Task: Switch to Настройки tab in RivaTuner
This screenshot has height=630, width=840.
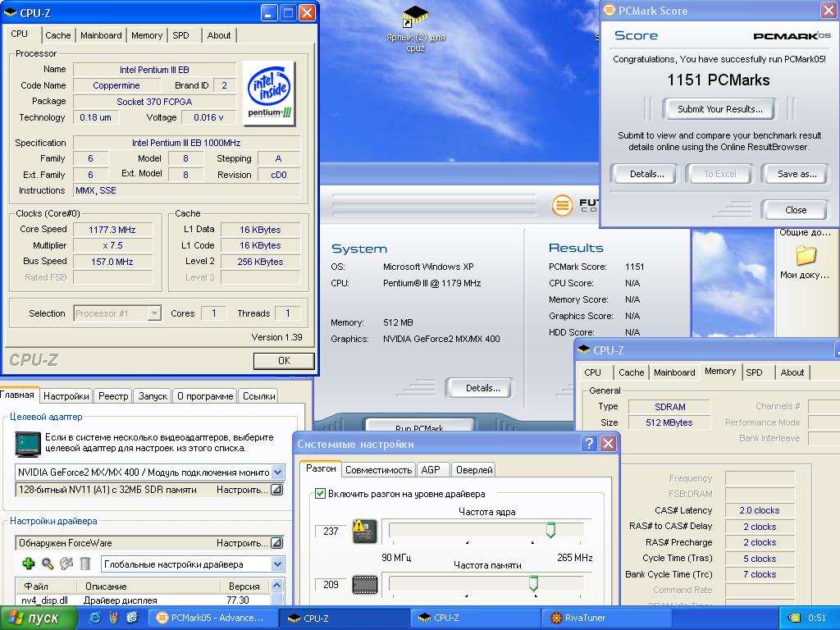Action: [66, 396]
